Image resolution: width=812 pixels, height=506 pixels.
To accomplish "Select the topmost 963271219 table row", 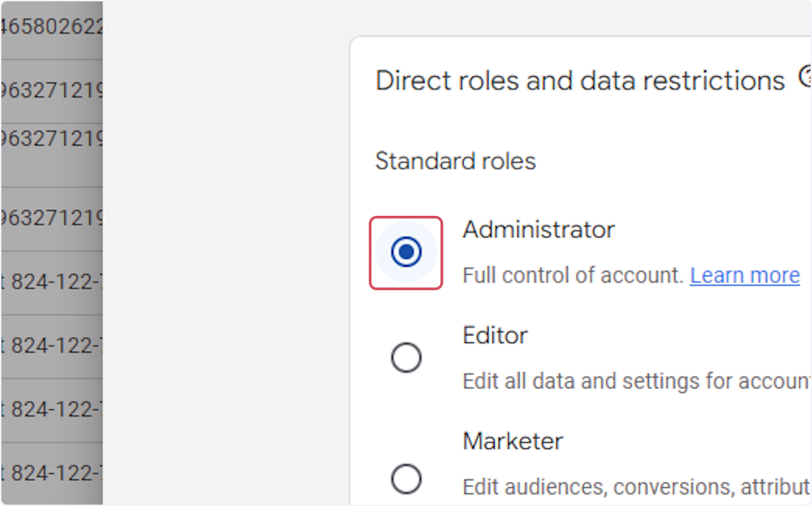I will click(51, 90).
